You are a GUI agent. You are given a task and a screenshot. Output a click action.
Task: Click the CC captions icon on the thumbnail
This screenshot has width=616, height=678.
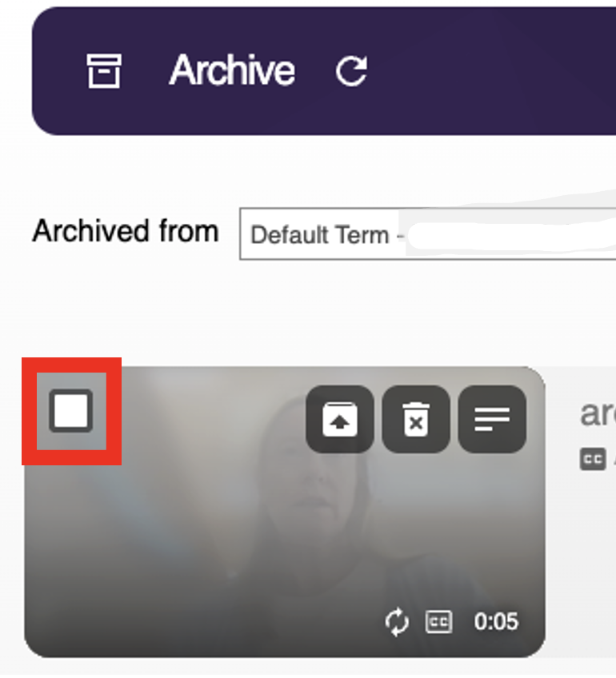[438, 621]
